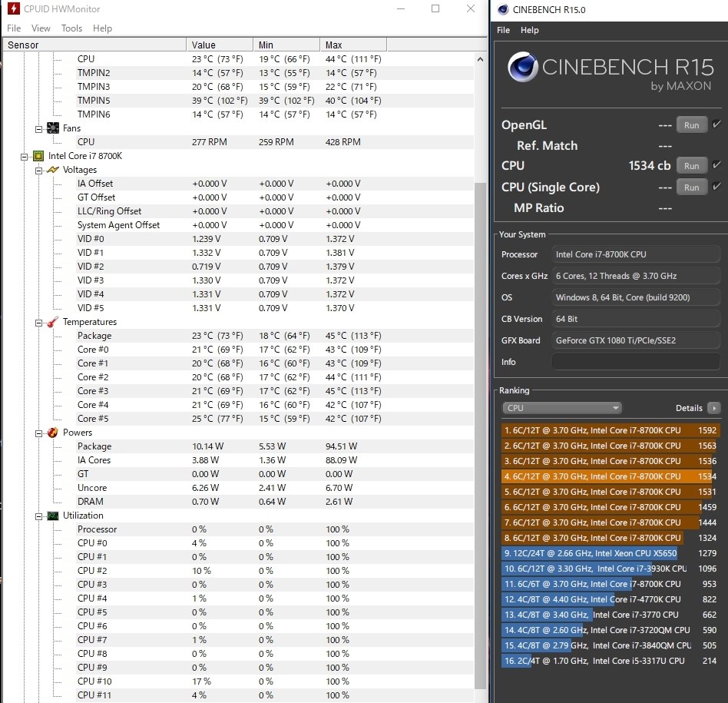Click the Temperatures thermometer icon
728x703 pixels.
coord(53,321)
